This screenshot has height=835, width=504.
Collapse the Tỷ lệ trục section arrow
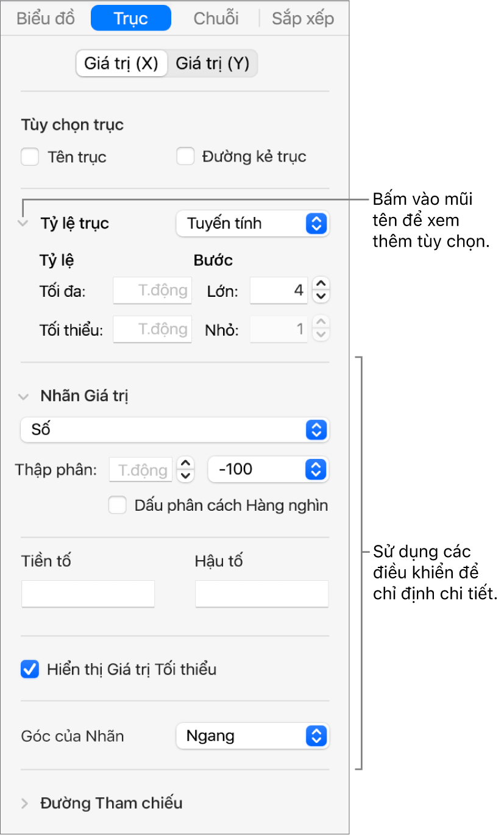(24, 224)
